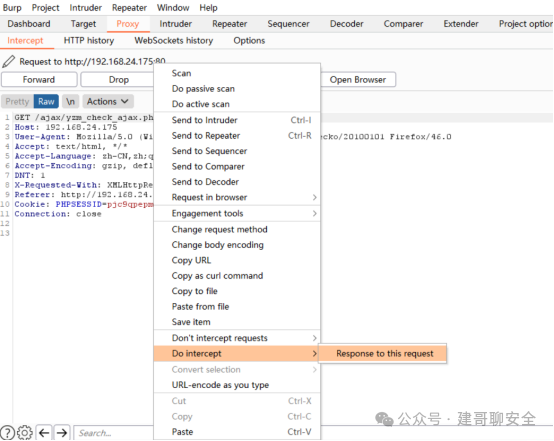Viewport: 554px width, 441px height.
Task: Click the Forward button
Action: point(39,80)
